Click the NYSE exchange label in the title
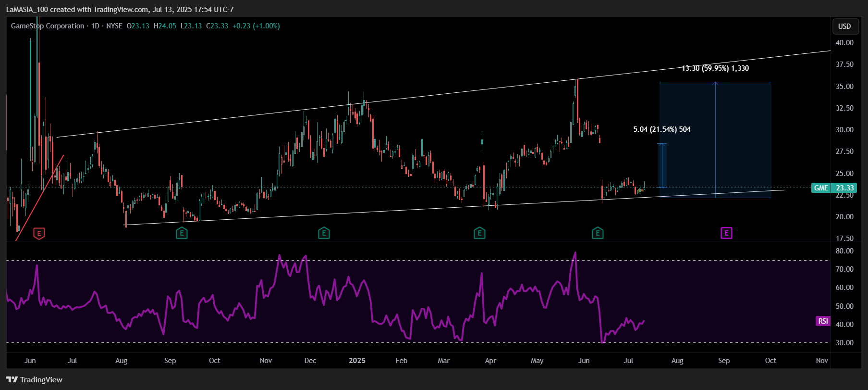The width and height of the screenshot is (868, 390). point(114,26)
